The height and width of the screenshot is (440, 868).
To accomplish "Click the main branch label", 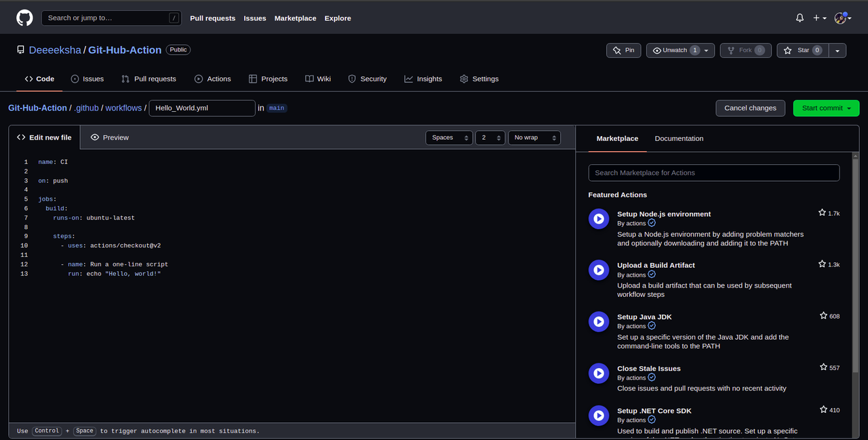I will 277,108.
